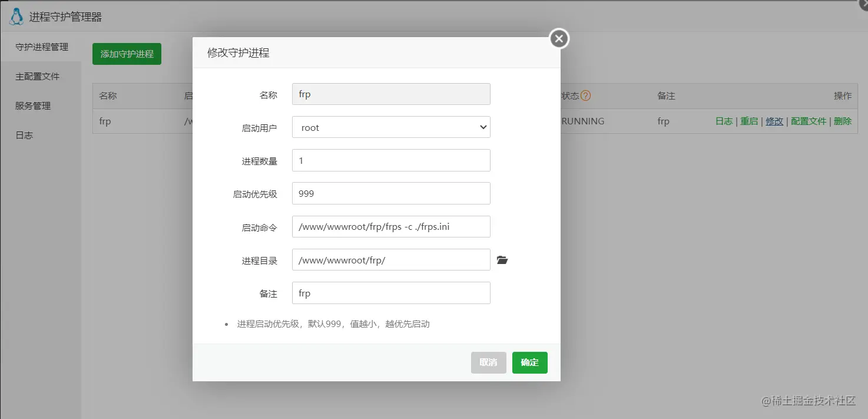Click the 名称 column header in table
The height and width of the screenshot is (419, 868).
[x=108, y=95]
